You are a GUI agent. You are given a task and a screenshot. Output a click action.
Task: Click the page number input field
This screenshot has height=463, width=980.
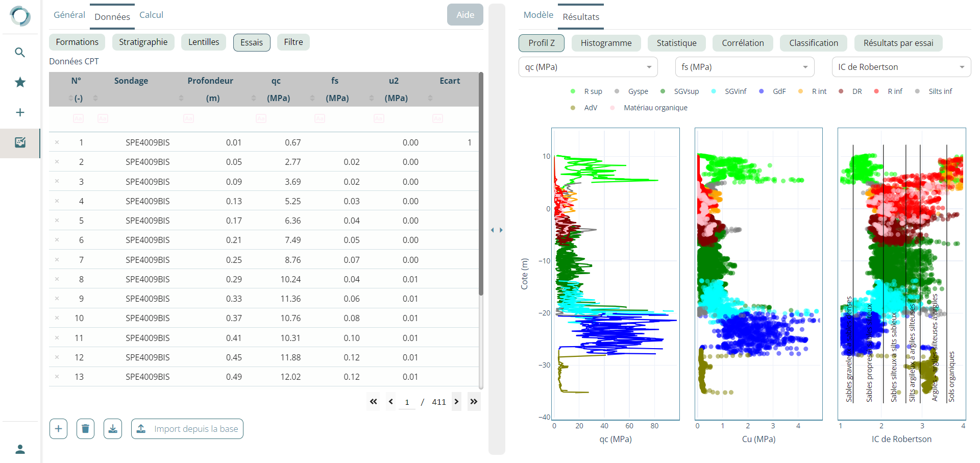(407, 402)
